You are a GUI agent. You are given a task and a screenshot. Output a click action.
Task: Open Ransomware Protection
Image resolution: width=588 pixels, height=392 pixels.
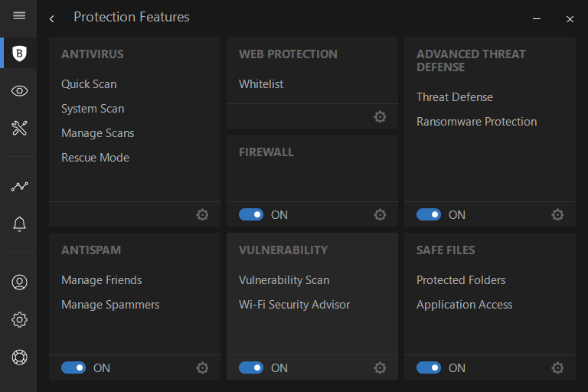pyautogui.click(x=476, y=122)
